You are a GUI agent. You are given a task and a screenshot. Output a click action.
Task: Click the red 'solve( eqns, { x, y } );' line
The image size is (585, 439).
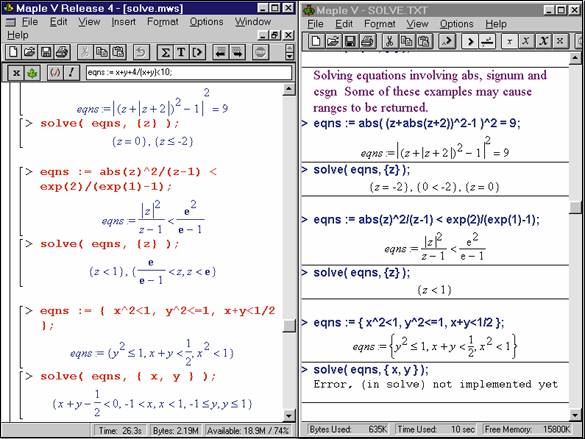(x=128, y=376)
